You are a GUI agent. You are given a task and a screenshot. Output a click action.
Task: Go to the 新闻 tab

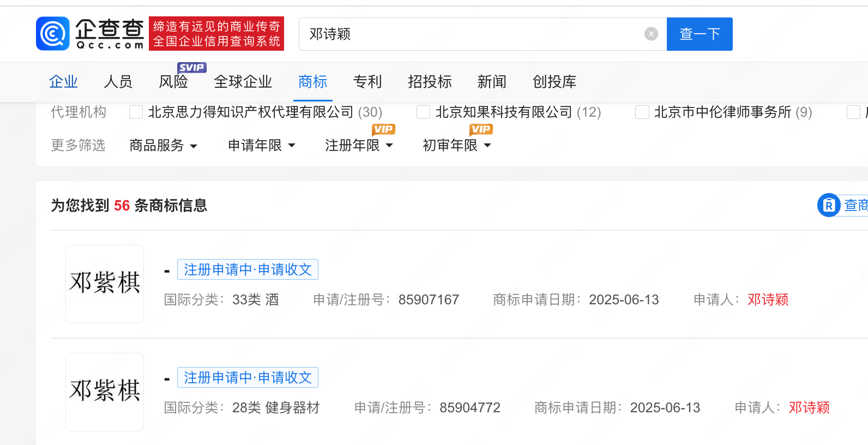492,82
